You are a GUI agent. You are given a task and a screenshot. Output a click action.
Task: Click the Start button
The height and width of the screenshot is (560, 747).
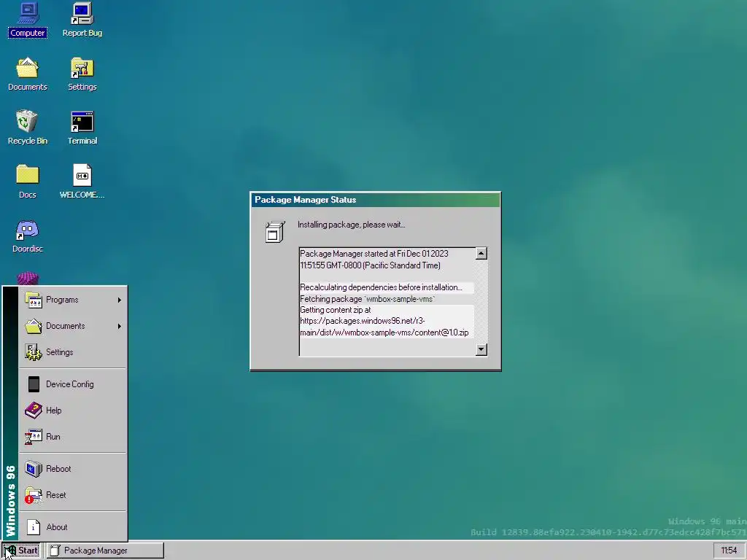click(x=21, y=551)
